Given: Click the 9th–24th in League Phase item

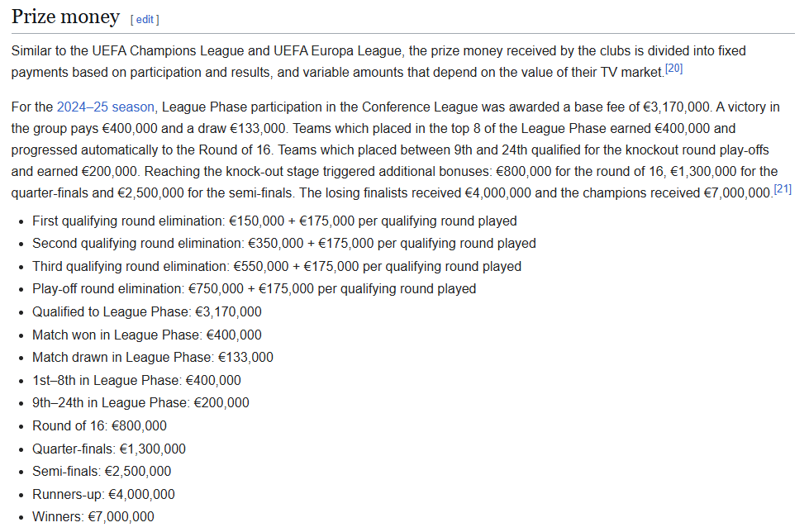Looking at the screenshot, I should [140, 403].
